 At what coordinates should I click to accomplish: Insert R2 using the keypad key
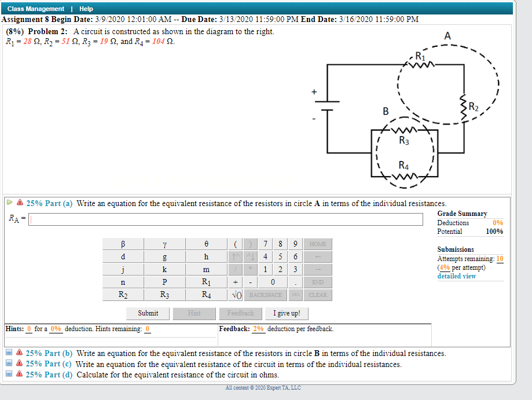pyautogui.click(x=123, y=295)
